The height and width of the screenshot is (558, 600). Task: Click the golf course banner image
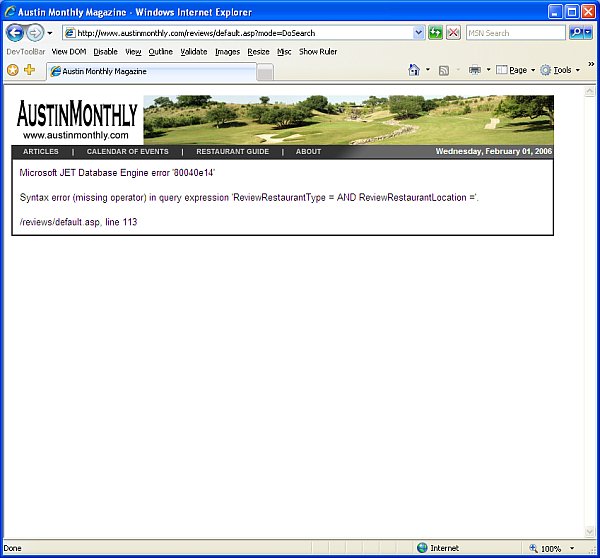tap(349, 120)
